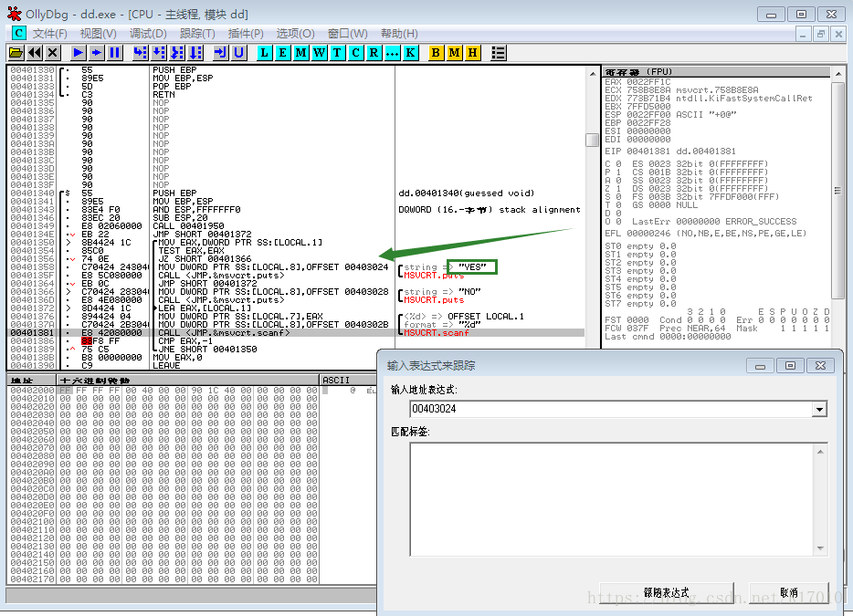The image size is (853, 616).
Task: Click the list options toolbar icon
Action: click(x=499, y=53)
